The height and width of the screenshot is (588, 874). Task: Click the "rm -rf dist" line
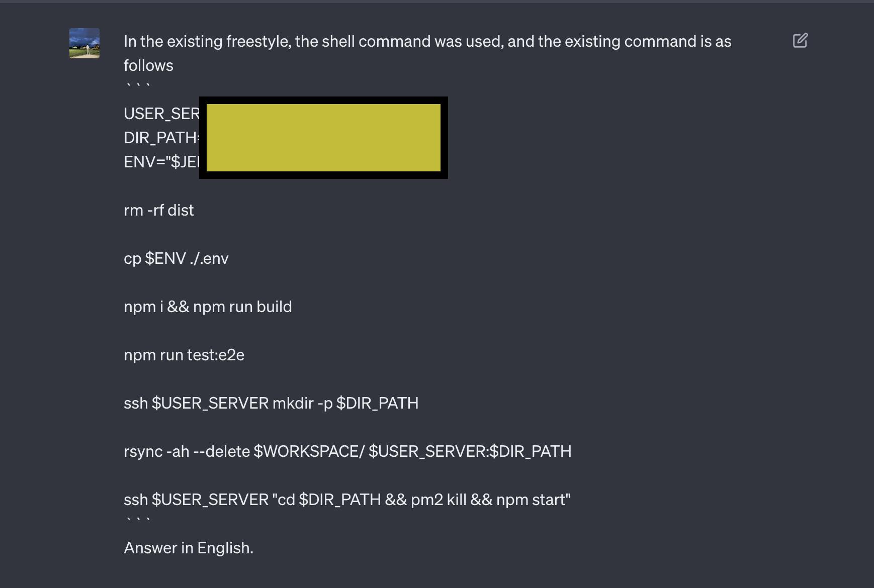pyautogui.click(x=158, y=210)
